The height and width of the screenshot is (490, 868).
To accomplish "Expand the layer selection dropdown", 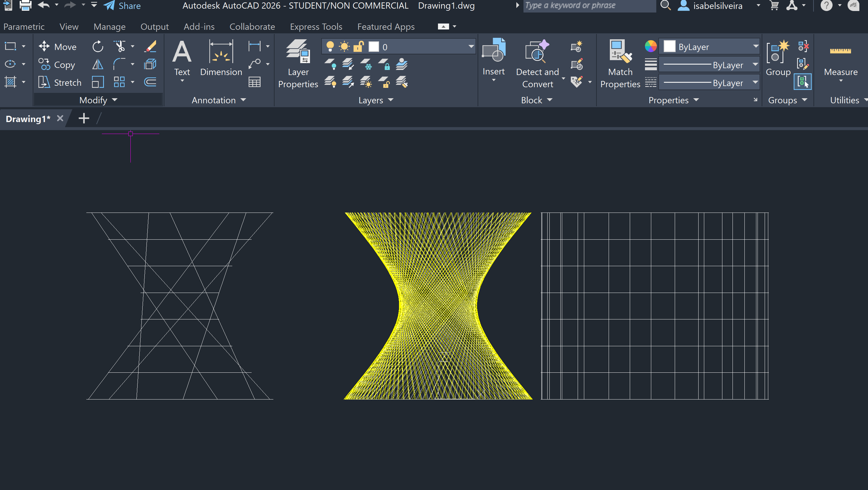I will [x=471, y=46].
